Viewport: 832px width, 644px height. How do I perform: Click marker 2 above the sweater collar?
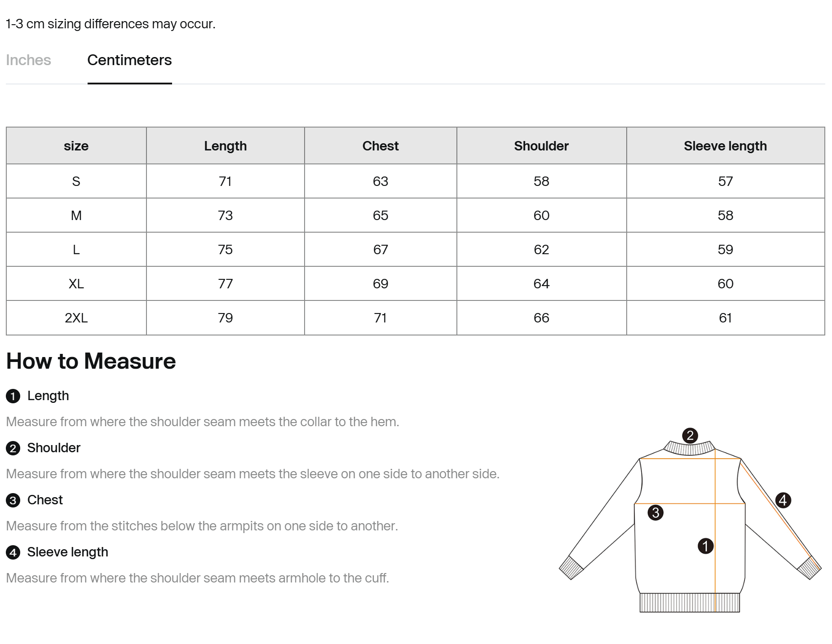pyautogui.click(x=690, y=436)
